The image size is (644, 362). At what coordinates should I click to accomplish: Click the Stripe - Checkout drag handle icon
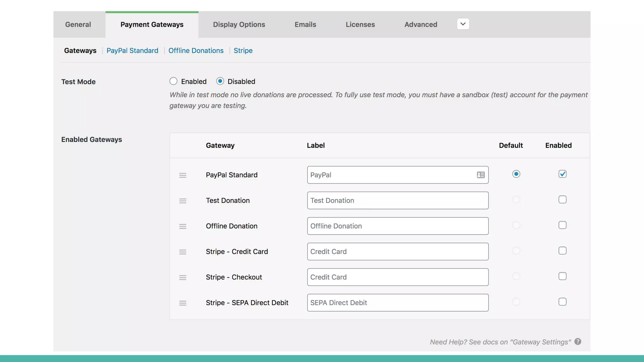click(x=183, y=277)
